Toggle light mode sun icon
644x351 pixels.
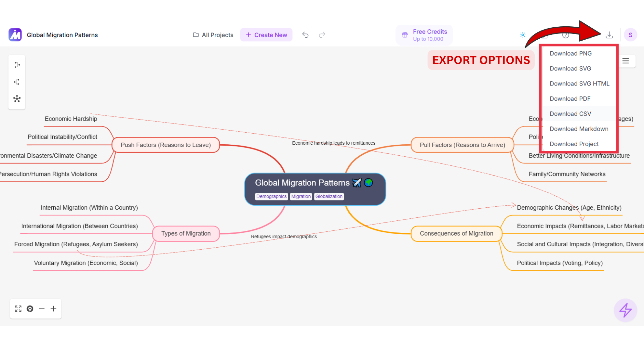point(522,35)
